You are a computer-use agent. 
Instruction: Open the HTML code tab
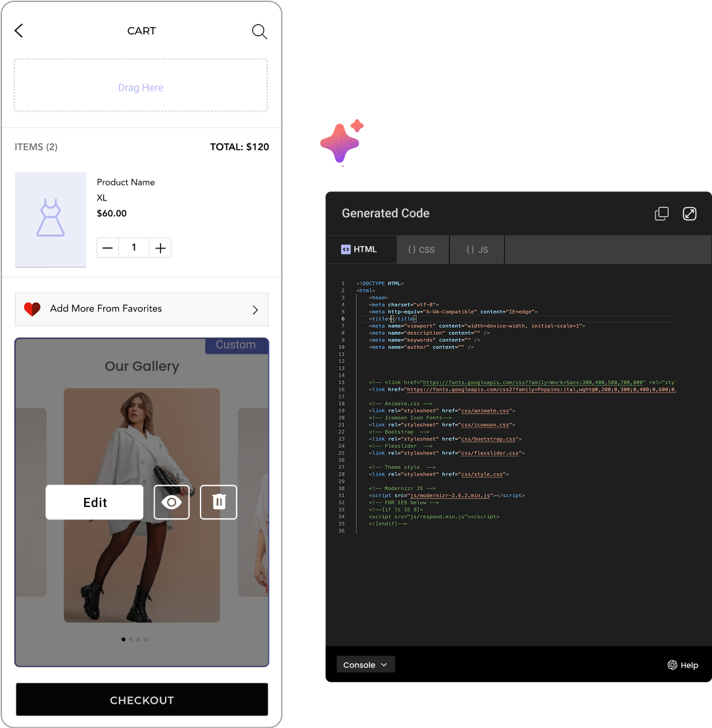click(361, 249)
